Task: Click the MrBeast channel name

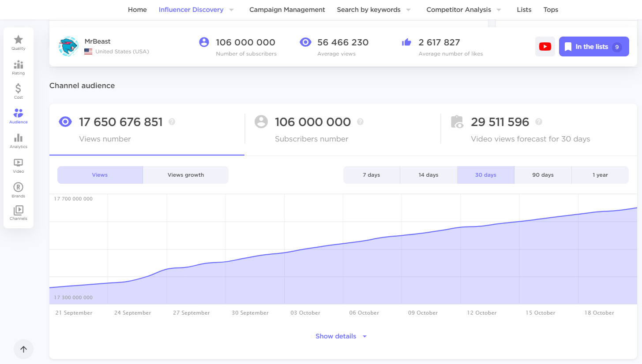Action: pyautogui.click(x=98, y=41)
